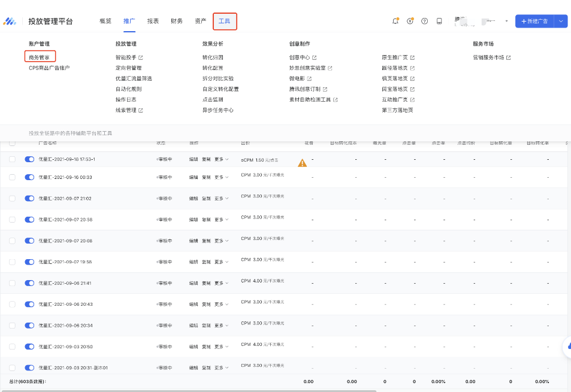Open the notification bell icon
This screenshot has height=392, width=571.
[395, 21]
